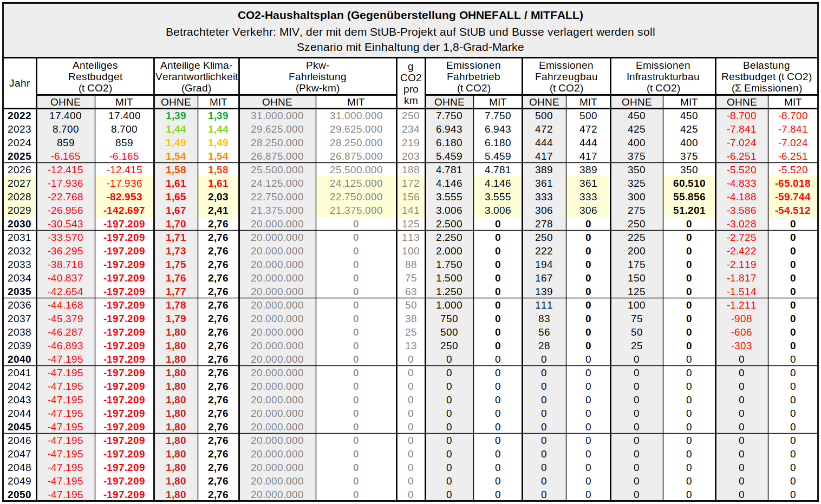
Task: Click the year cell '2040'
Action: 19,359
